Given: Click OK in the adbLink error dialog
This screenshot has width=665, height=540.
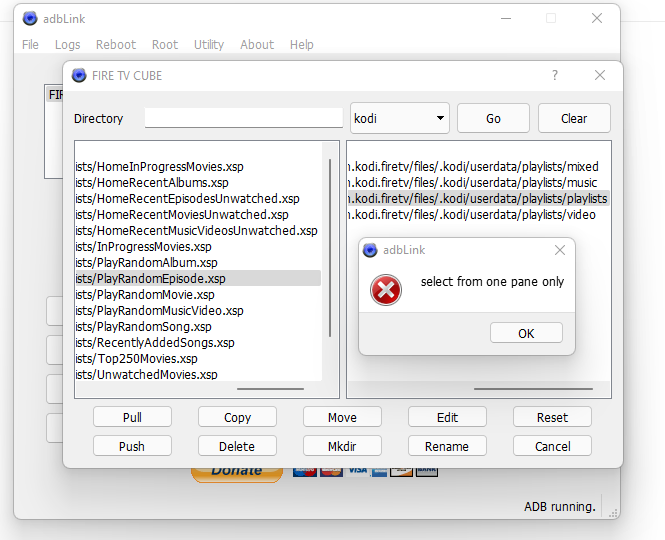Looking at the screenshot, I should pyautogui.click(x=526, y=333).
